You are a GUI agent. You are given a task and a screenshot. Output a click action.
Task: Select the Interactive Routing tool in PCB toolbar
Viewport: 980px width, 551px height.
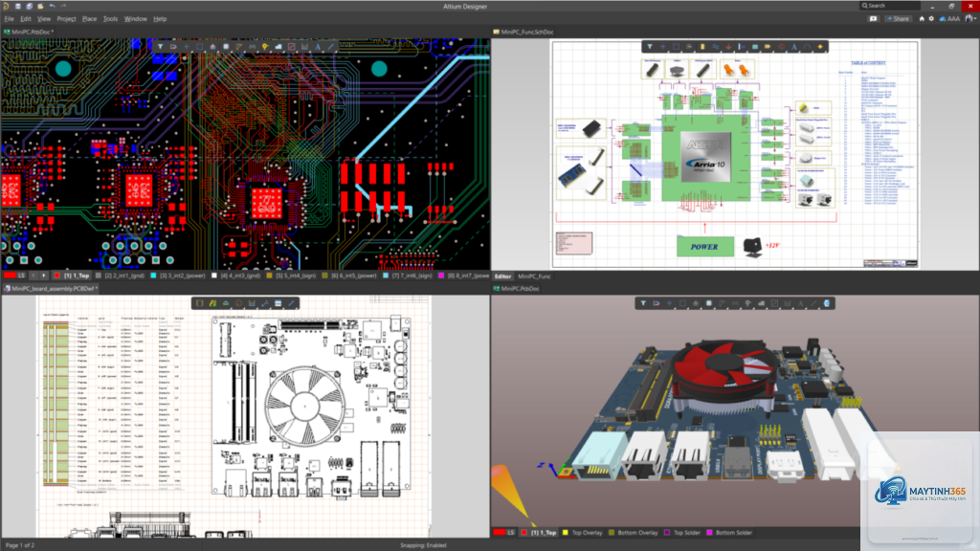coord(238,47)
